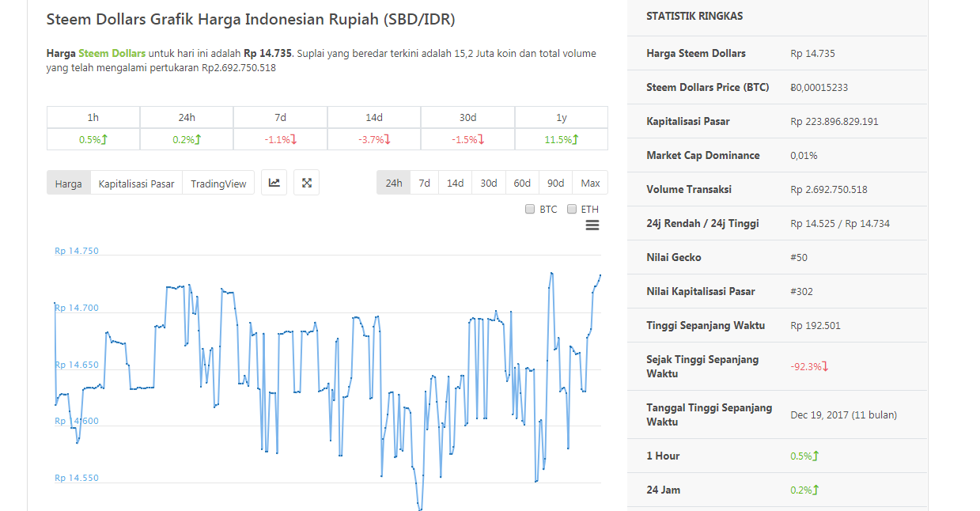The height and width of the screenshot is (511, 980).
Task: Click the Harga Steem Dollars sidebar label
Action: pos(696,53)
